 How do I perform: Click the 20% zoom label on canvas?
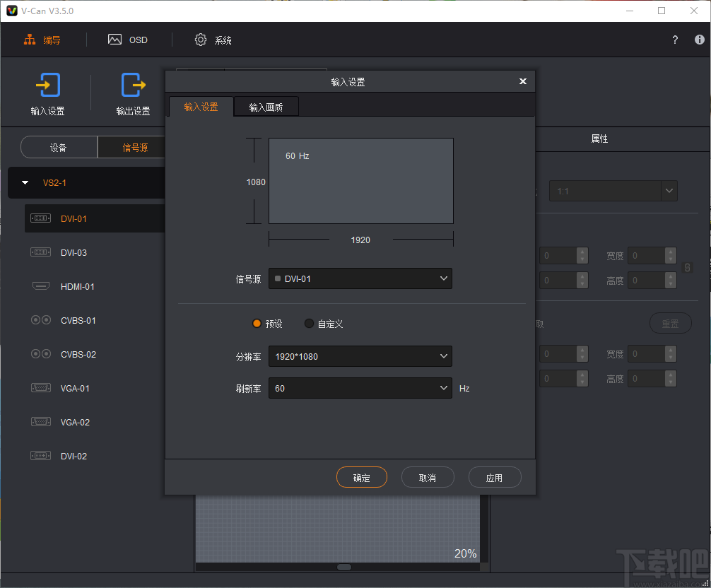pyautogui.click(x=465, y=553)
